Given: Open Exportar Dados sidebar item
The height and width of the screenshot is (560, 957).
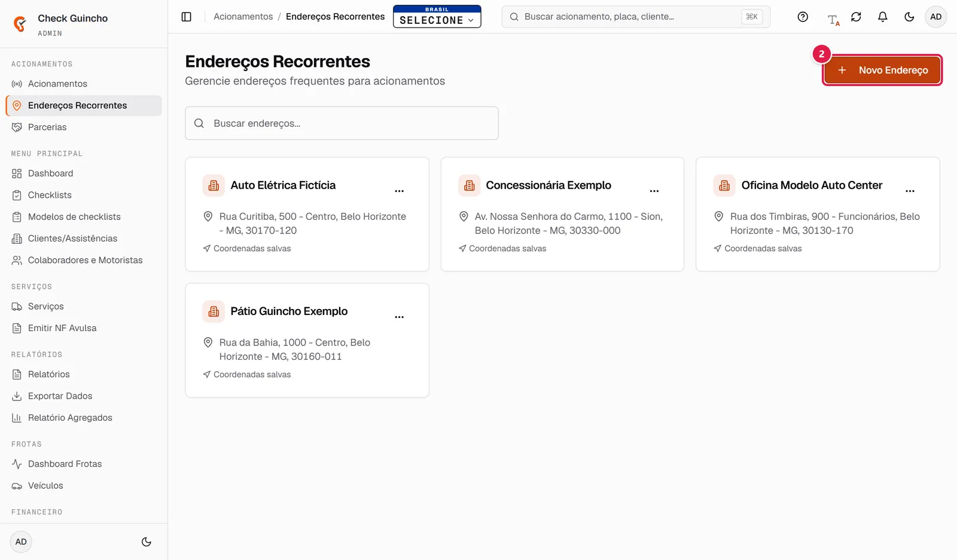Looking at the screenshot, I should click(x=84, y=396).
